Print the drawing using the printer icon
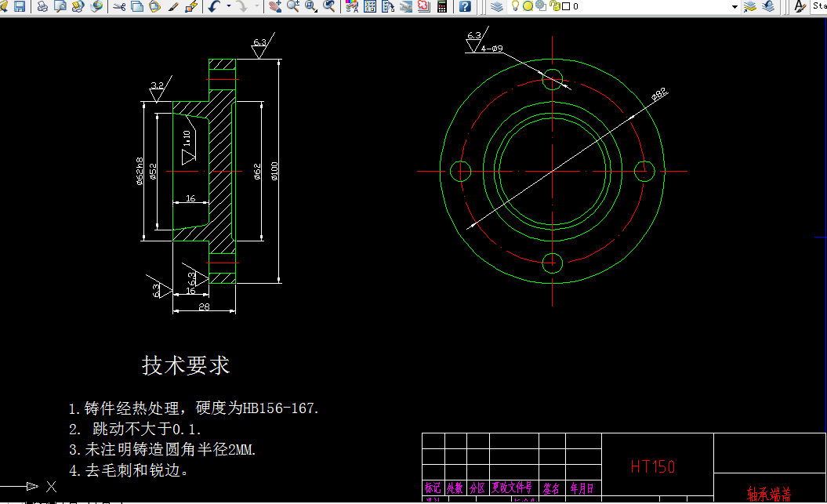 [41, 6]
